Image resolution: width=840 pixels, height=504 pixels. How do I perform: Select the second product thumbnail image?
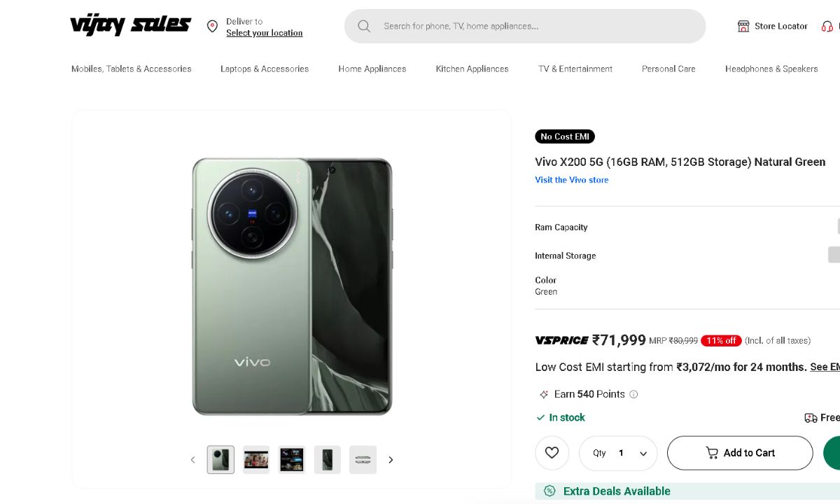point(256,460)
